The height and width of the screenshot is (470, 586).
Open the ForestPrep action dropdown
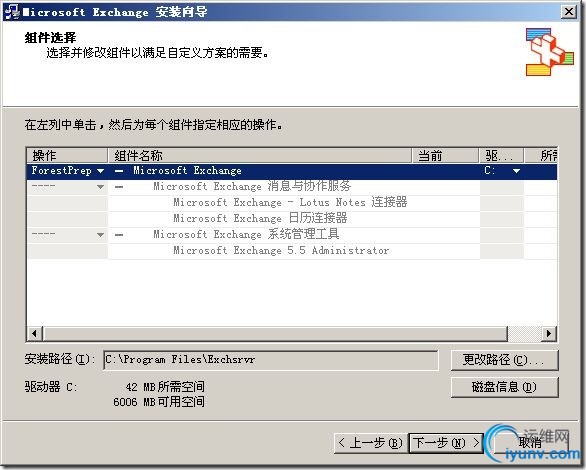coord(100,171)
